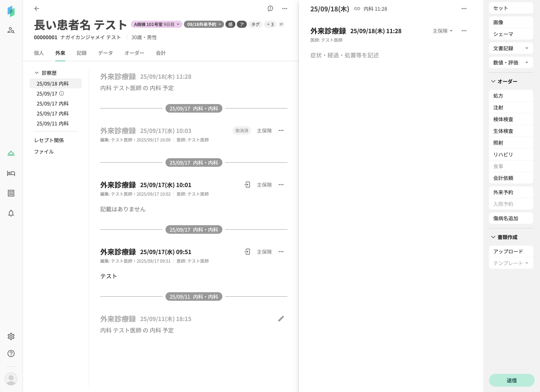Open the inpatient bed icon in sidebar
540x392 pixels.
coord(11,173)
